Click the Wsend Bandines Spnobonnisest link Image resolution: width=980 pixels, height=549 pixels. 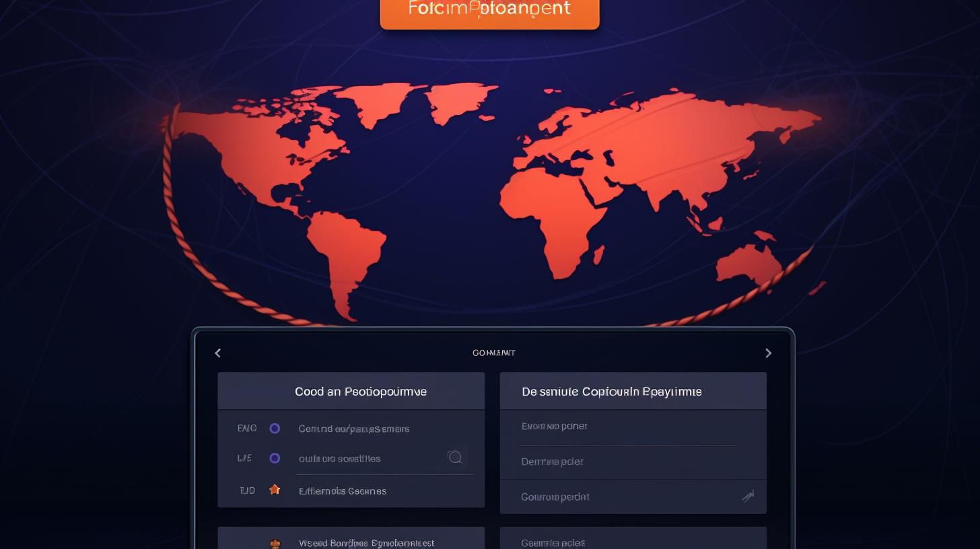coord(366,543)
